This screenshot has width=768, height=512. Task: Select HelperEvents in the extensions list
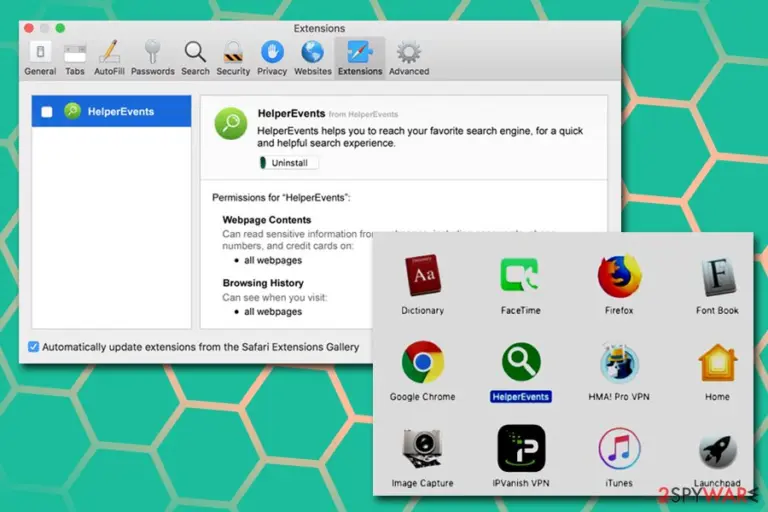pyautogui.click(x=111, y=111)
